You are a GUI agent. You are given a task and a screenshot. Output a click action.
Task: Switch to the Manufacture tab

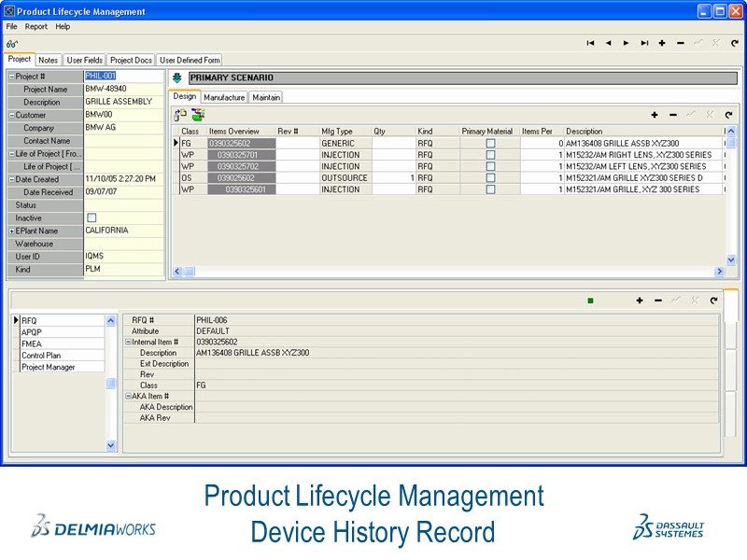click(224, 97)
